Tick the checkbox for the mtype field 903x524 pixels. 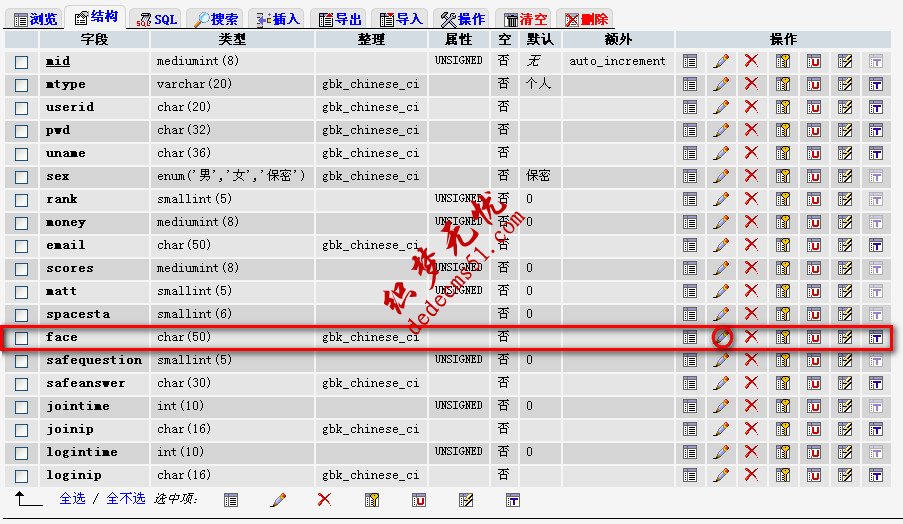coord(21,85)
